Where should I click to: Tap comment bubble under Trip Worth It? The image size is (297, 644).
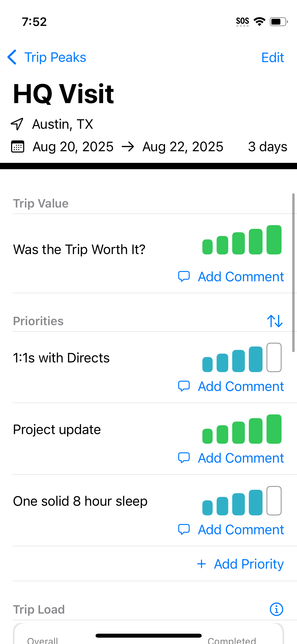coord(184,277)
